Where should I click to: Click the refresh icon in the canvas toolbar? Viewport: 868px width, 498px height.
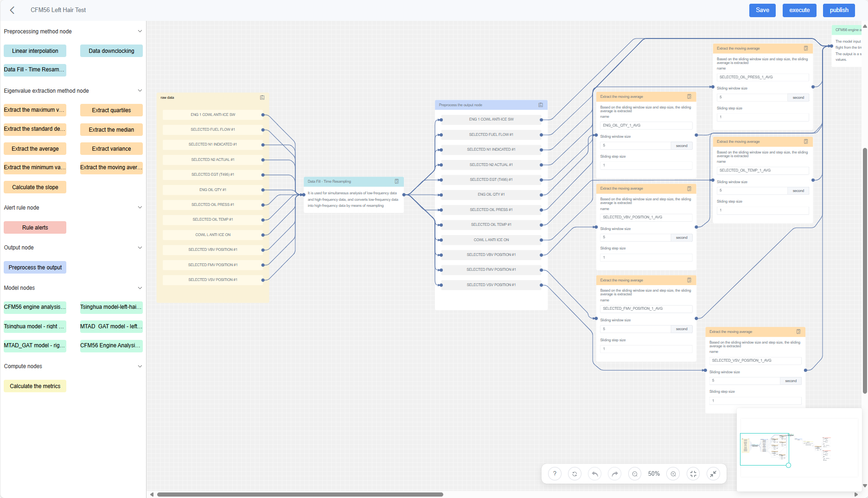(574, 473)
